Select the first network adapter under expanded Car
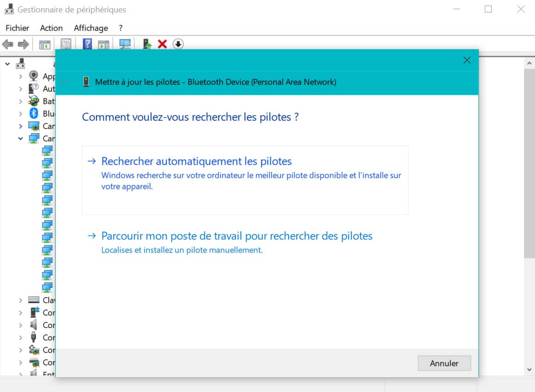535x392 pixels. [x=47, y=151]
